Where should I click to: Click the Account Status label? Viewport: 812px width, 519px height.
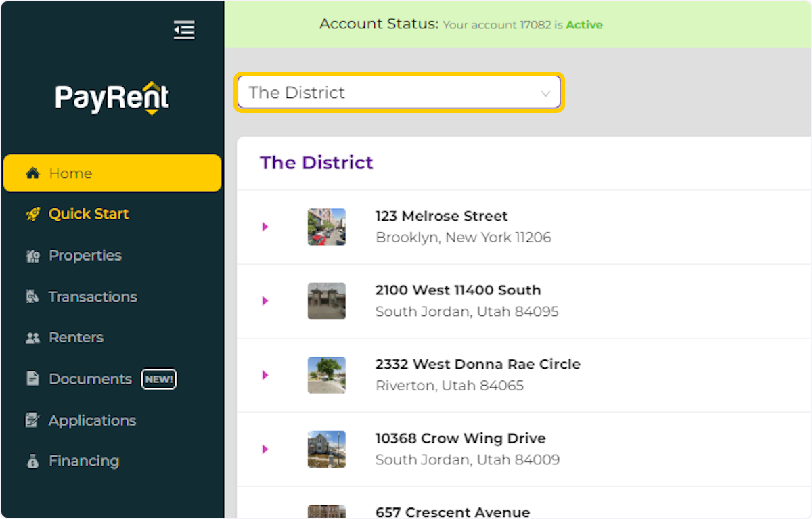(379, 24)
